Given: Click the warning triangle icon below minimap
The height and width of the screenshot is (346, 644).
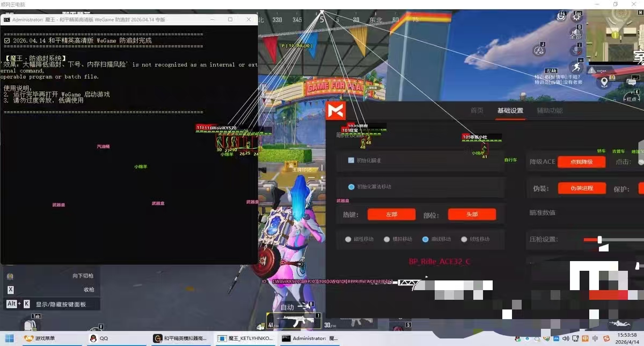Looking at the screenshot, I should point(591,70).
